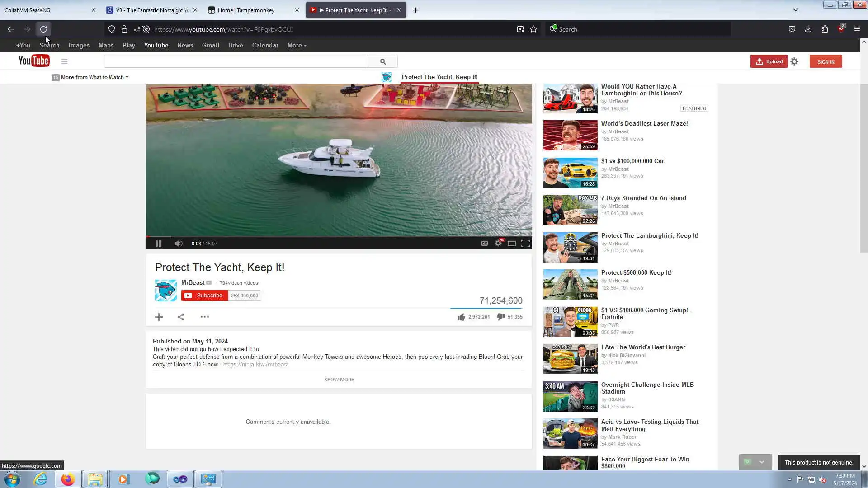The height and width of the screenshot is (488, 868).
Task: Open the YouTube guide hamburger menu
Action: (65, 61)
